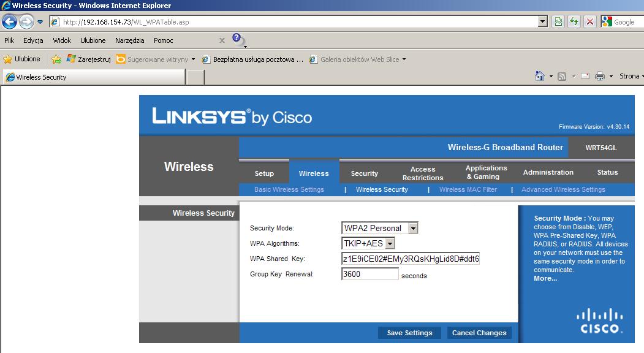The image size is (644, 353).
Task: Click the More... help link
Action: point(545,279)
